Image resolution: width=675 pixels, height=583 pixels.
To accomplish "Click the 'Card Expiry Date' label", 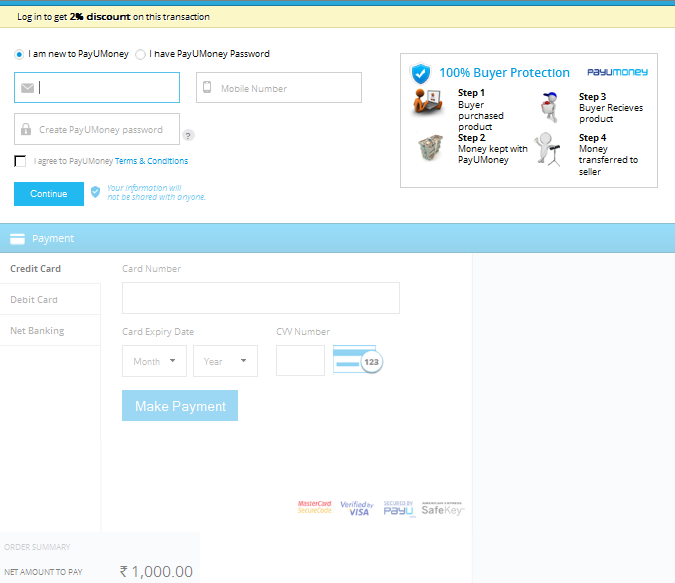I will [x=158, y=332].
